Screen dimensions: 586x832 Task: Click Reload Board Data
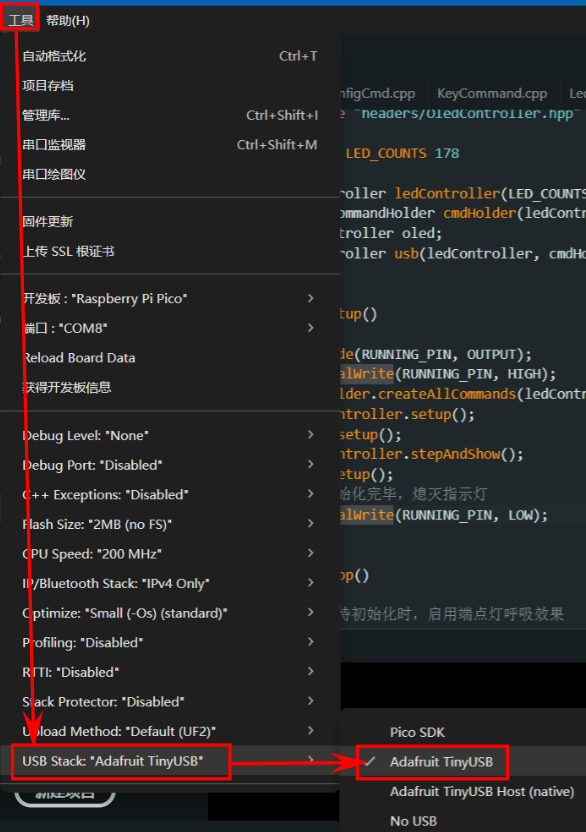point(170,358)
